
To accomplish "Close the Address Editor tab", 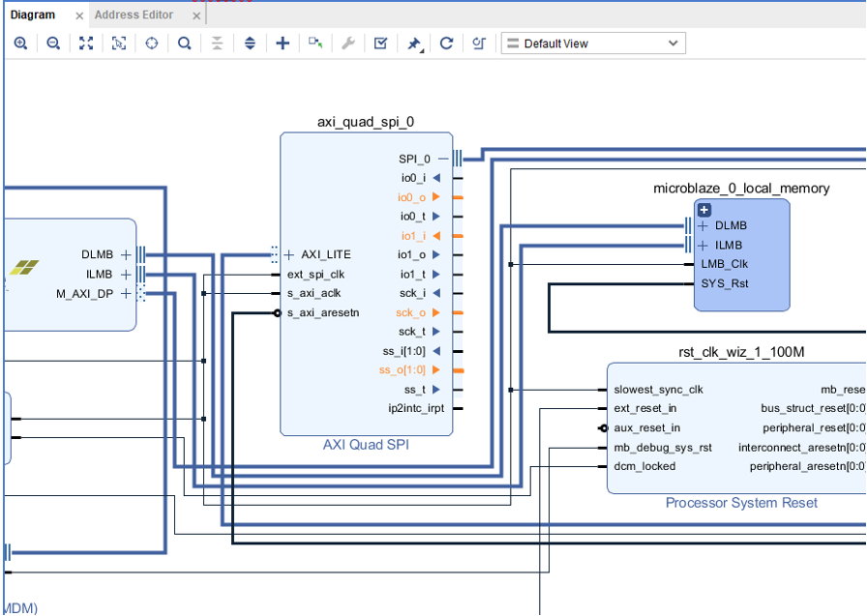I will click(x=196, y=15).
